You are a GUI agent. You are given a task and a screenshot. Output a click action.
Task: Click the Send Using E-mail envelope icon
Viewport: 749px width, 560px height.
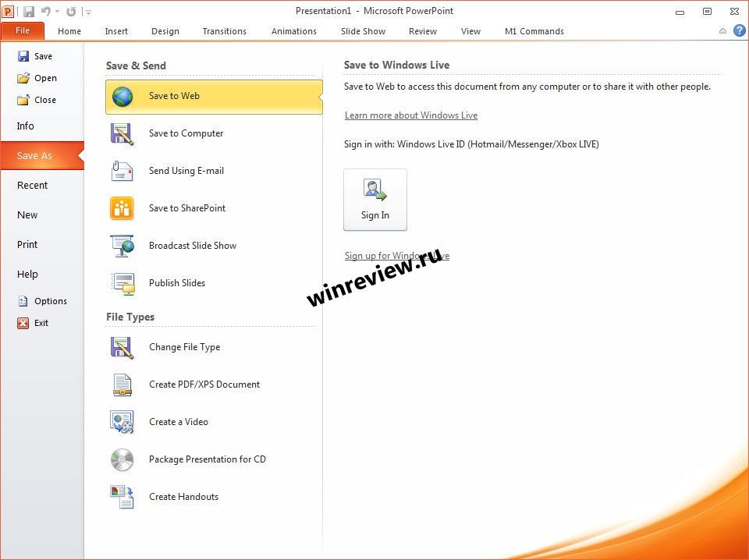click(122, 171)
